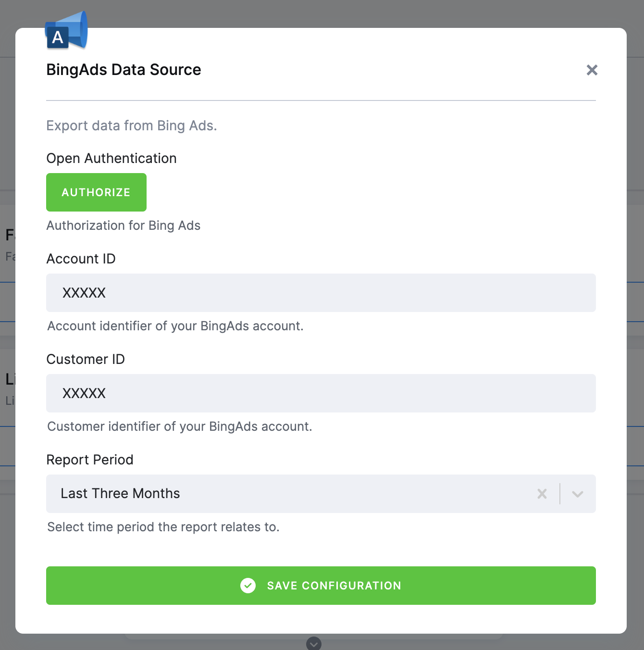Click the Export data from Bing Ads description
The width and height of the screenshot is (644, 650).
pos(132,125)
